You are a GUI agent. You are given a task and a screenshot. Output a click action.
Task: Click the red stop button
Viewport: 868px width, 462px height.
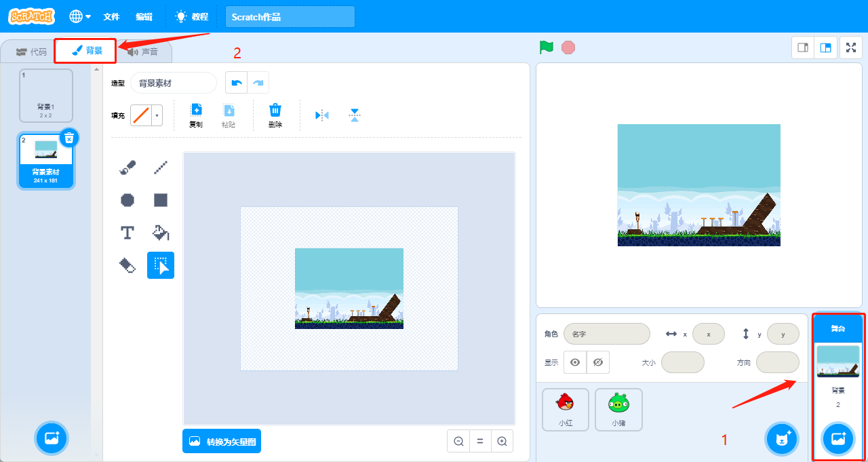coord(568,47)
